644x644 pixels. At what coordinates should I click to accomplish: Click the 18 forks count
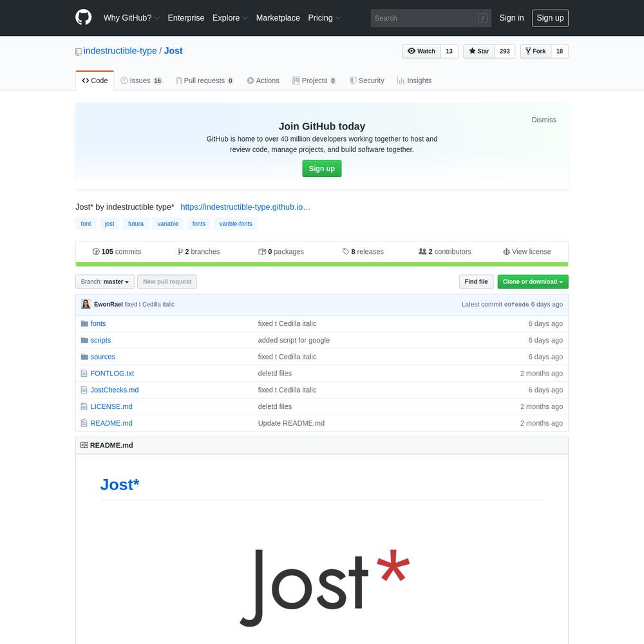click(x=560, y=52)
